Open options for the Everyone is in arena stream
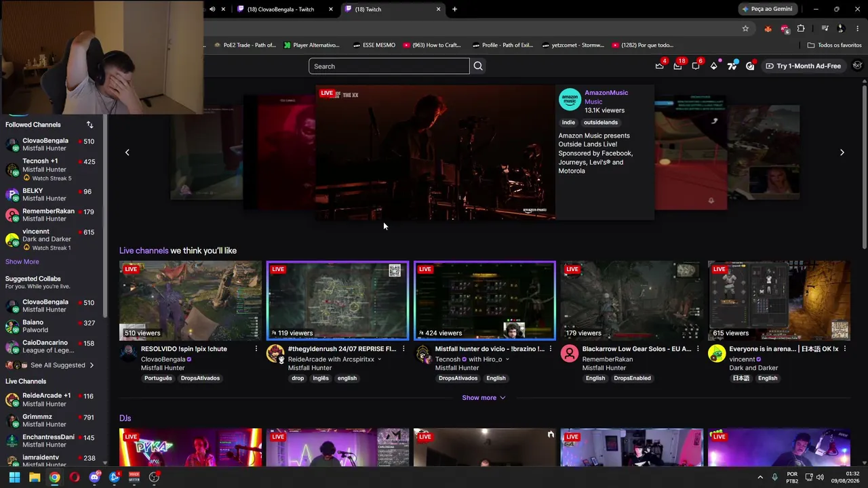Screen dimensions: 868x488 845,349
